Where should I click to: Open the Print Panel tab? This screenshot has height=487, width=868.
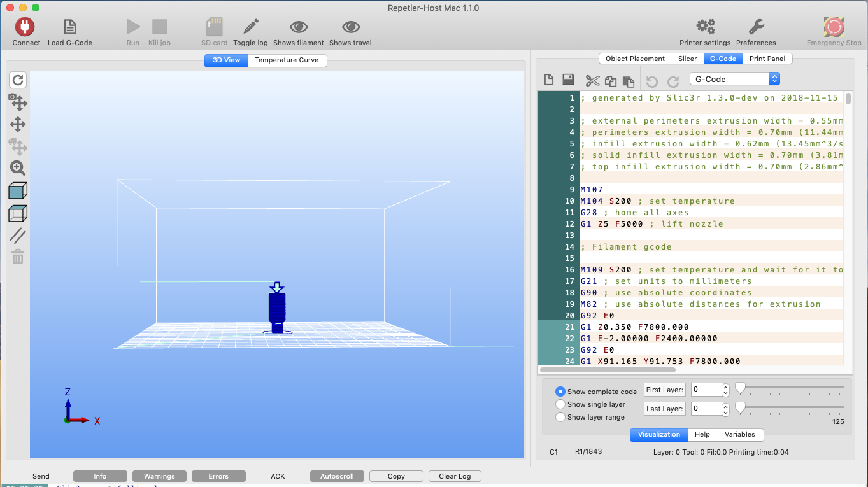click(767, 59)
